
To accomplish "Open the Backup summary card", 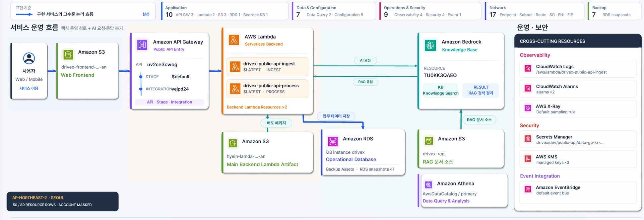I will click(x=614, y=11).
